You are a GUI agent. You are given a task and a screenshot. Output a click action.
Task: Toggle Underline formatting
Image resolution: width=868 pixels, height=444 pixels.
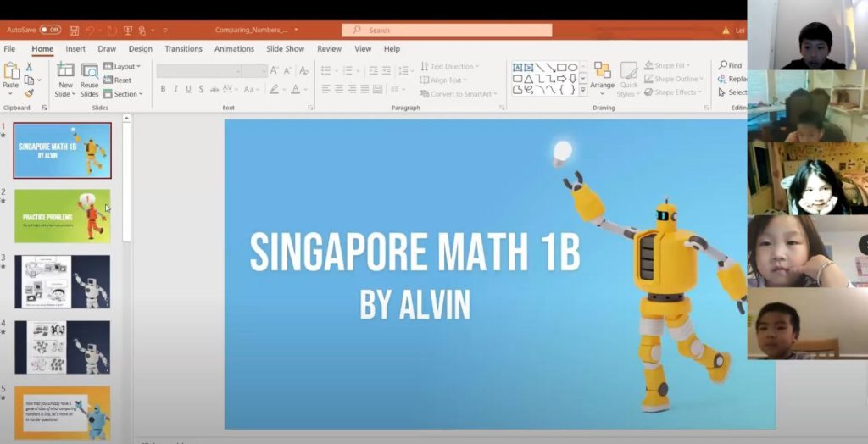tap(188, 89)
